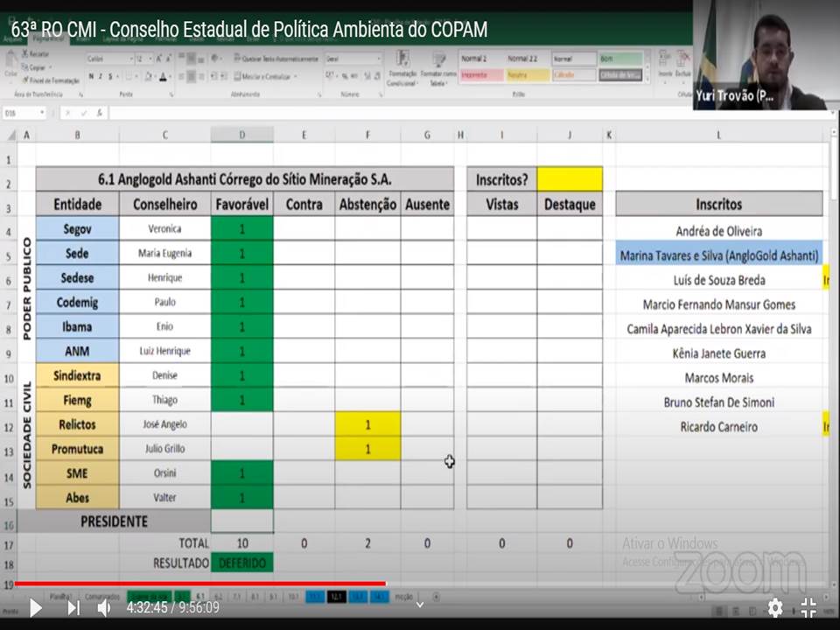Exit fullscreen mode
Viewport: 840px width, 630px height.
pos(809,607)
